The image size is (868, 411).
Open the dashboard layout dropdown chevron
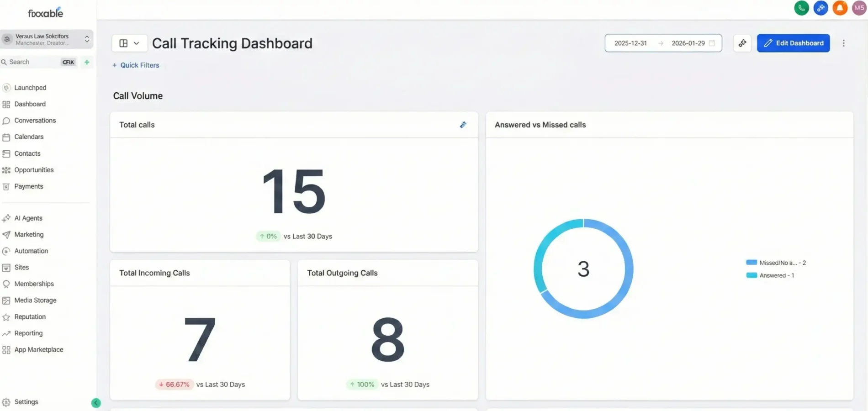pyautogui.click(x=137, y=43)
